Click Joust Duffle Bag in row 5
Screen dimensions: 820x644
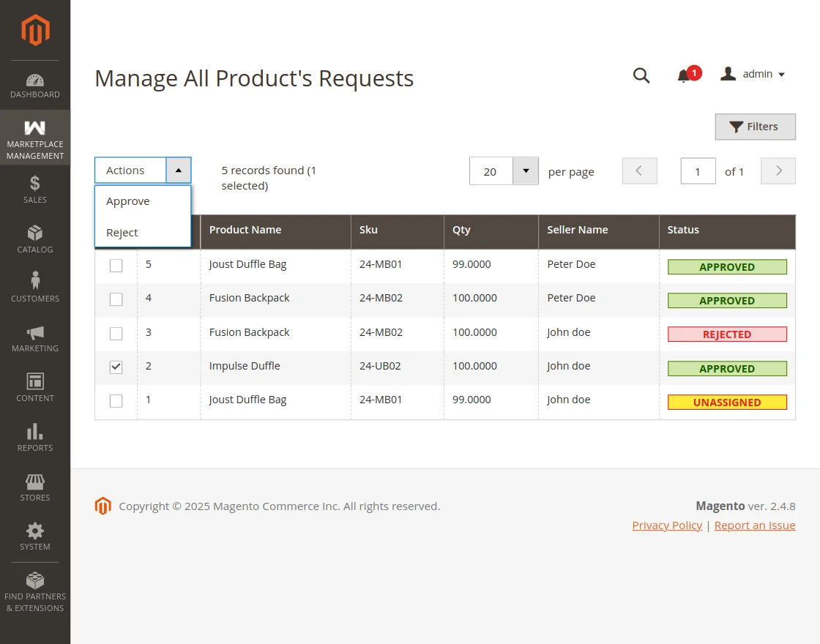pos(247,264)
